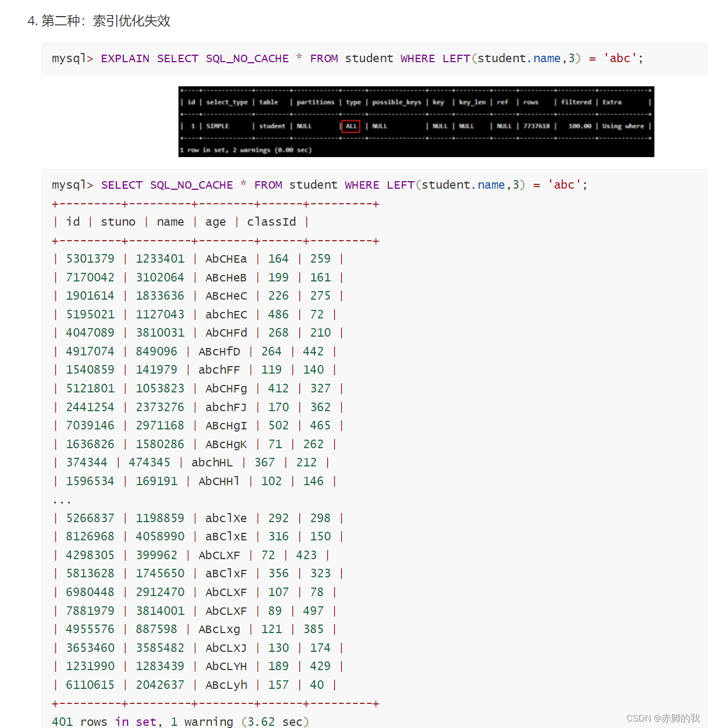This screenshot has width=708, height=728.
Task: Click id value 5813628
Action: [x=90, y=574]
